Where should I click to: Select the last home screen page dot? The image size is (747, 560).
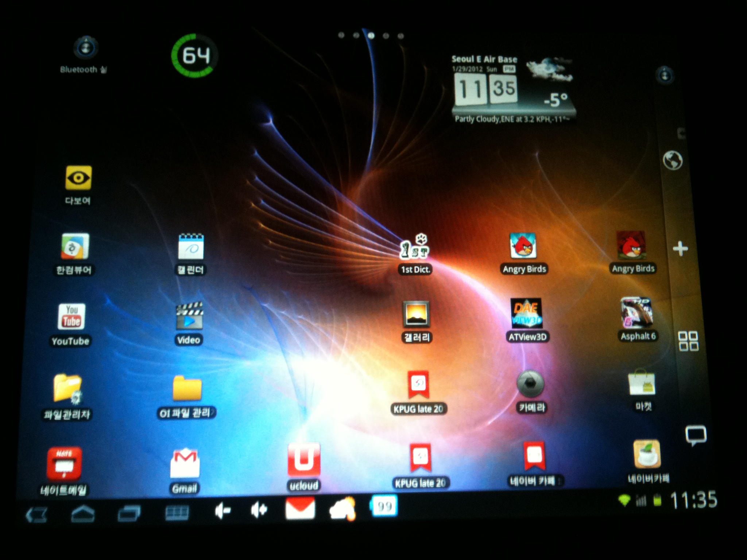click(x=400, y=36)
